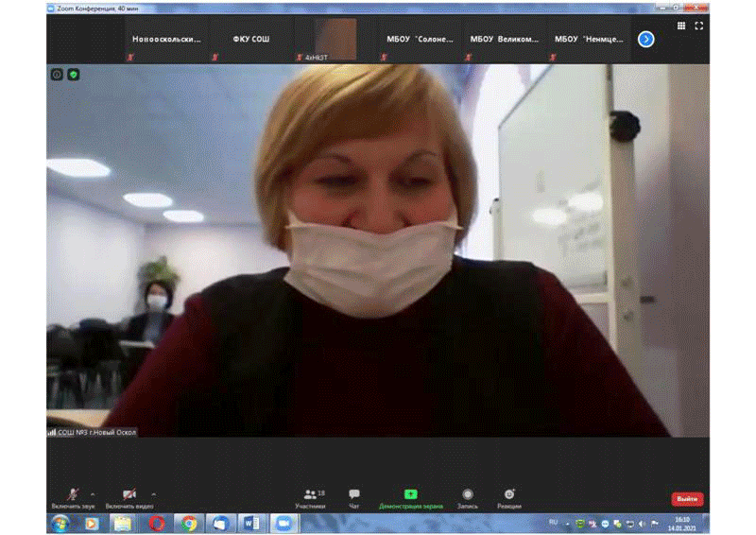Open the Чат chat panel
The image size is (756, 535).
(x=354, y=497)
